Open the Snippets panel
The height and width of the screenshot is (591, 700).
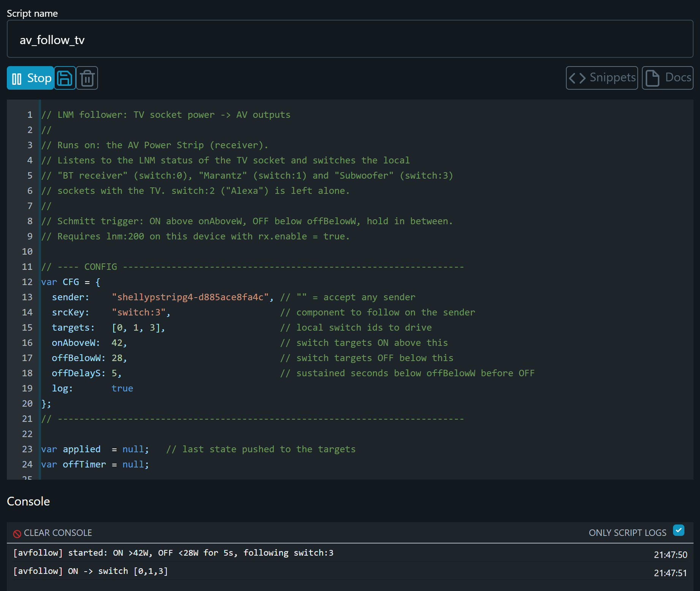click(x=602, y=78)
